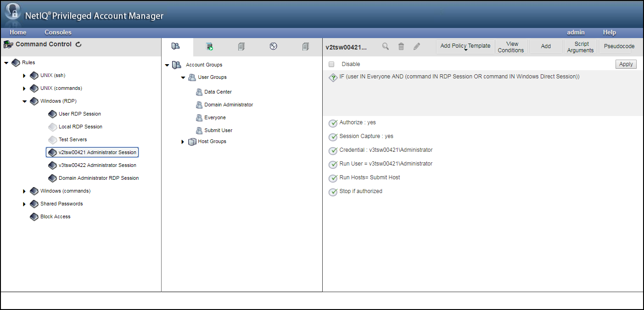Viewport: 644px width, 310px height.
Task: Select the Test Servers rule
Action: 73,139
